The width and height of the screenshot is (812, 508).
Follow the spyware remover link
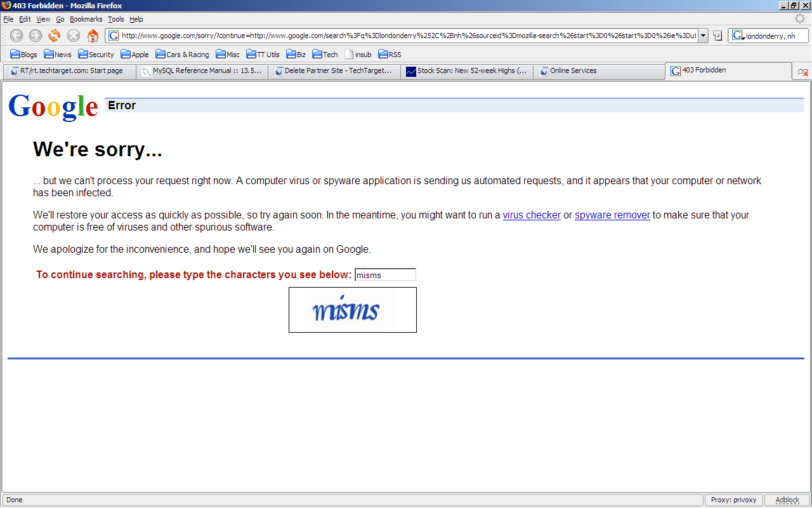click(x=612, y=215)
